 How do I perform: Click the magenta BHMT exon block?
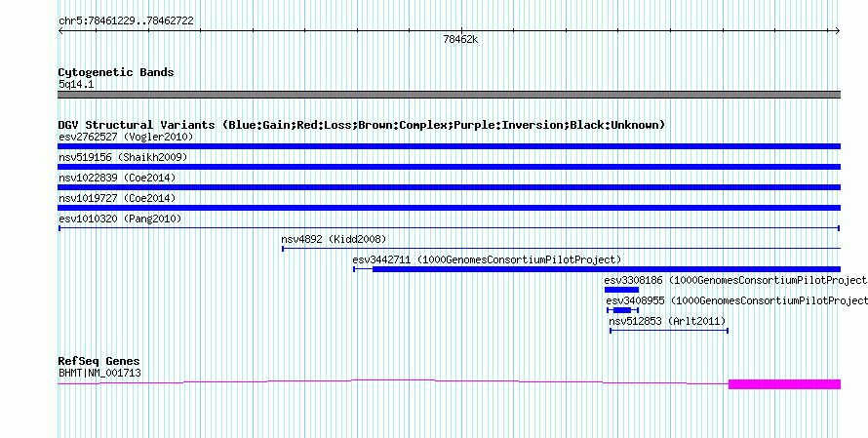coord(784,384)
